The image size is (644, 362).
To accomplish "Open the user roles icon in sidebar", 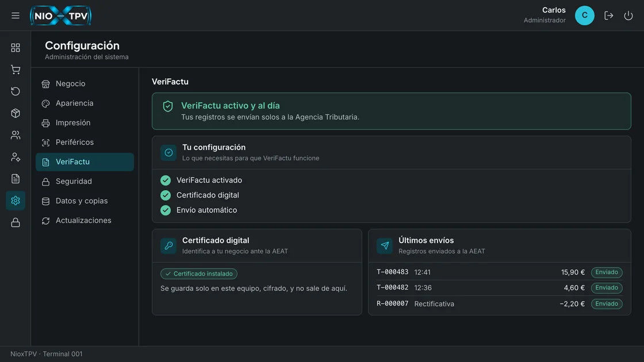I will 16,157.
